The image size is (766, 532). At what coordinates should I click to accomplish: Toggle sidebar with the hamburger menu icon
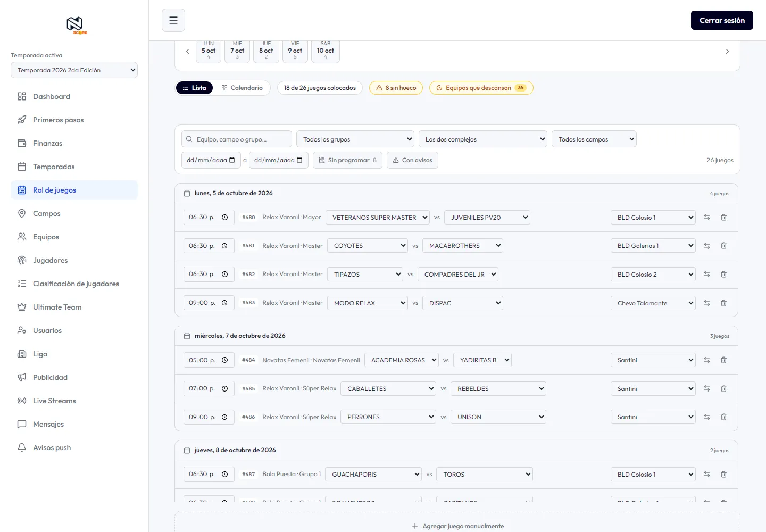pos(173,20)
